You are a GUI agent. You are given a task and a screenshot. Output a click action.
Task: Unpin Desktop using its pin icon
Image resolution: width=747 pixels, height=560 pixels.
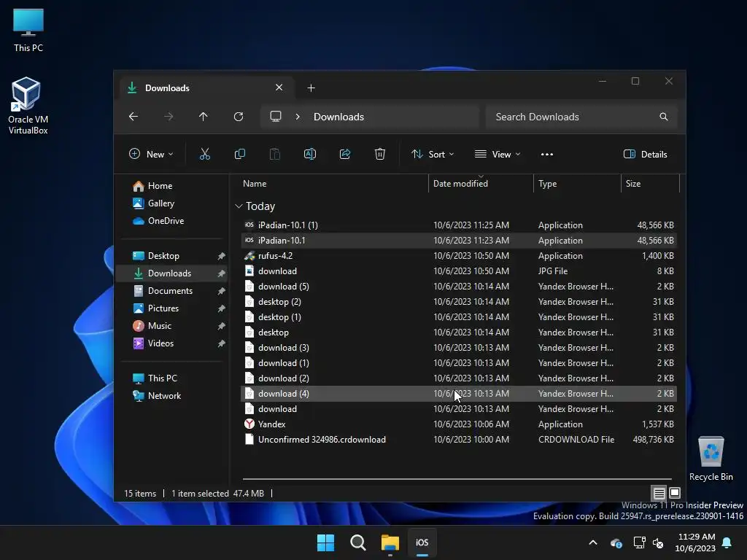(222, 256)
